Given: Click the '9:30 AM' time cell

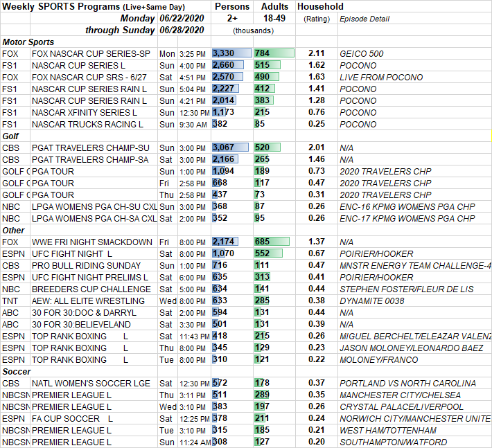Looking at the screenshot, I should (193, 125).
